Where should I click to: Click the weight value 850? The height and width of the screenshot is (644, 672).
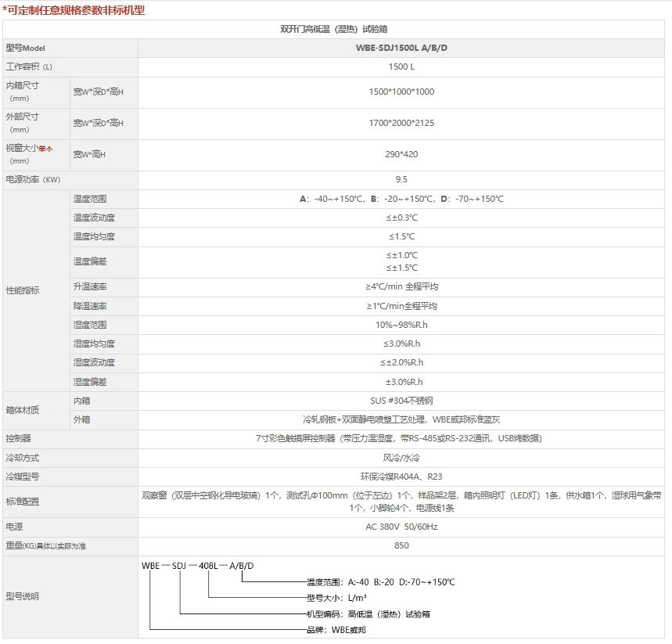tap(401, 545)
